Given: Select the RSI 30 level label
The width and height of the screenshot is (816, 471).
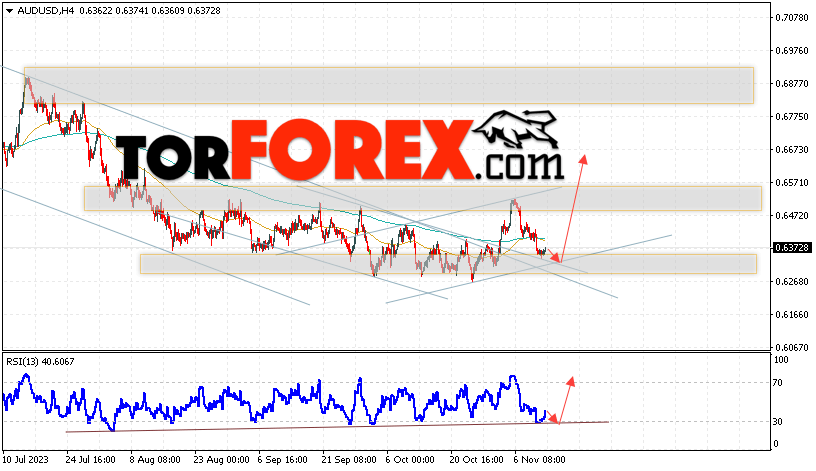Looking at the screenshot, I should (x=777, y=422).
